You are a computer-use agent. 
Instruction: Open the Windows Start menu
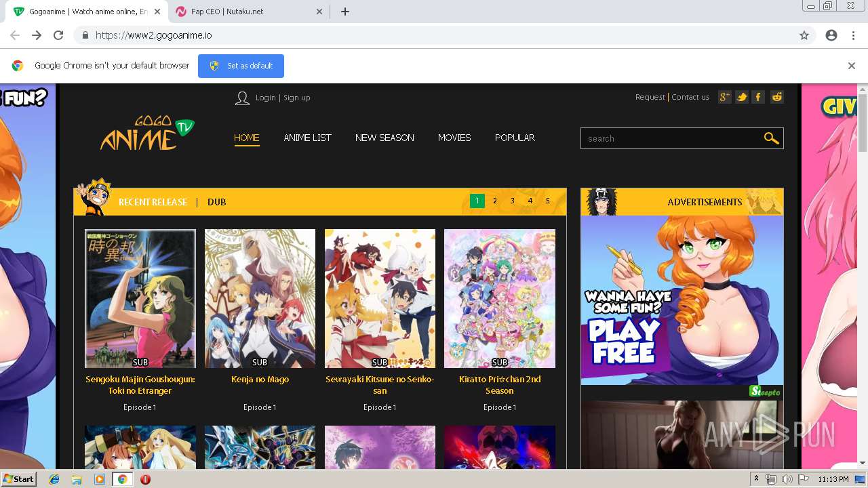18,479
